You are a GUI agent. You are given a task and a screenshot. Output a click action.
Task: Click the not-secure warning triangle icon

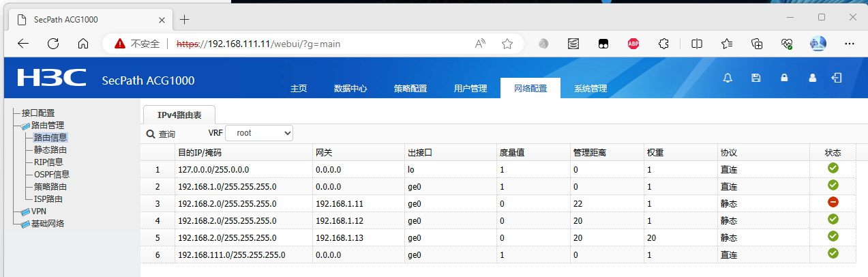120,44
